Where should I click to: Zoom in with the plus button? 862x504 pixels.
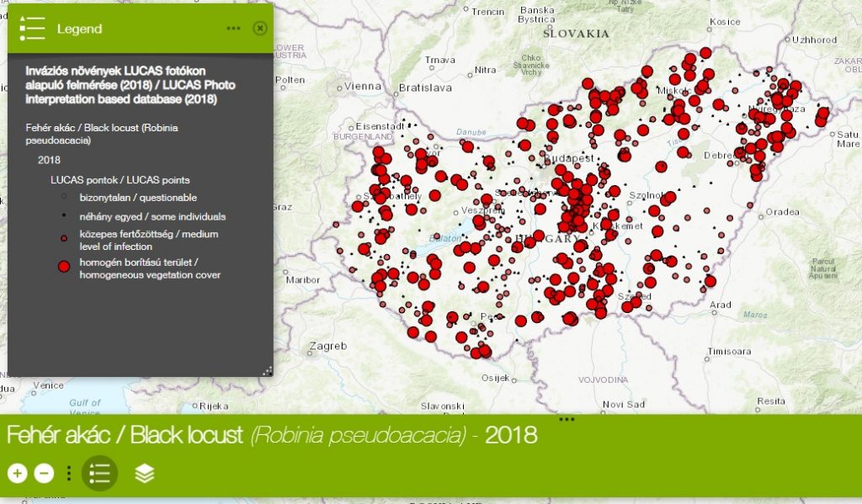point(17,473)
